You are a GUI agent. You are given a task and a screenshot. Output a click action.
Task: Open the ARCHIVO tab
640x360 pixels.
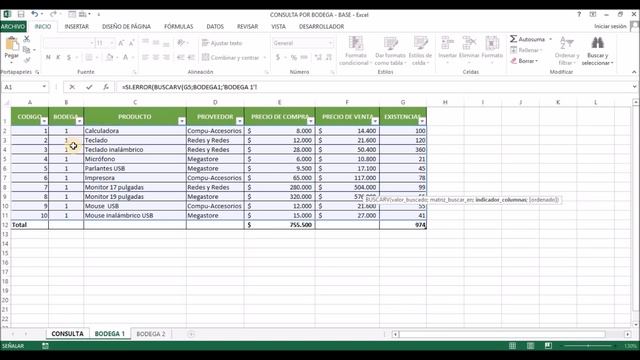tap(13, 27)
